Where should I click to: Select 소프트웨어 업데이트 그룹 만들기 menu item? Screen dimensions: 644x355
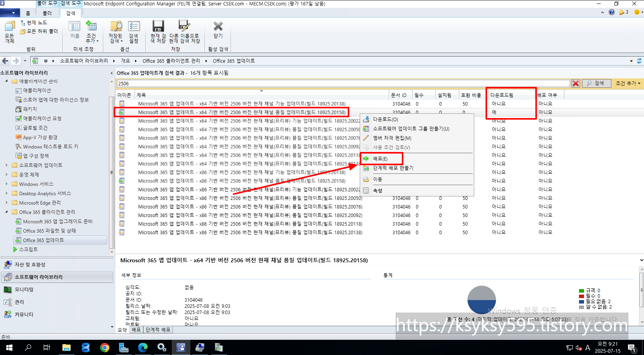pos(417,129)
